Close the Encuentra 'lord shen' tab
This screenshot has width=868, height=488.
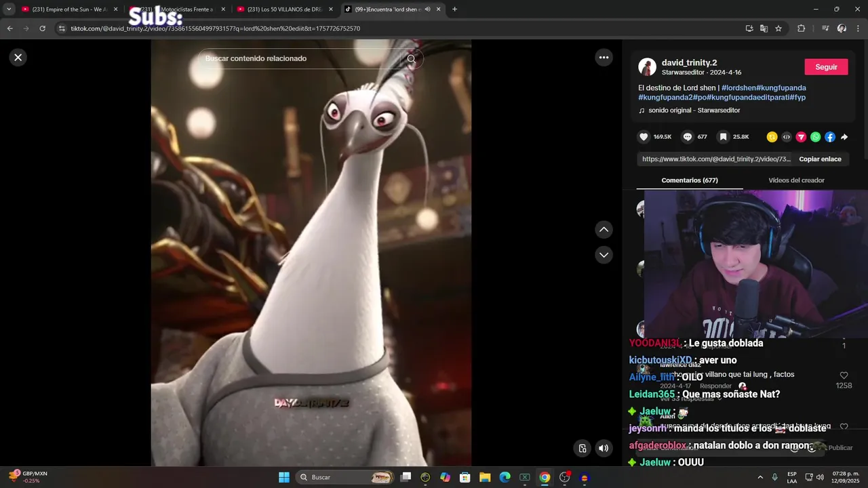tap(439, 9)
